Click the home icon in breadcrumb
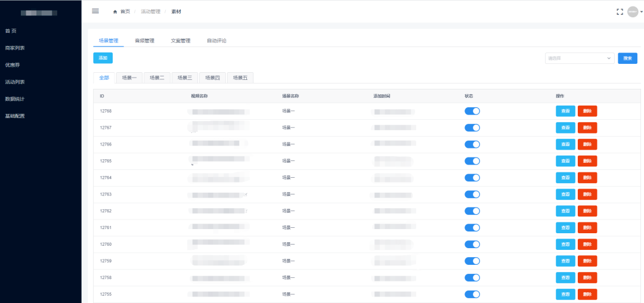 pos(116,12)
